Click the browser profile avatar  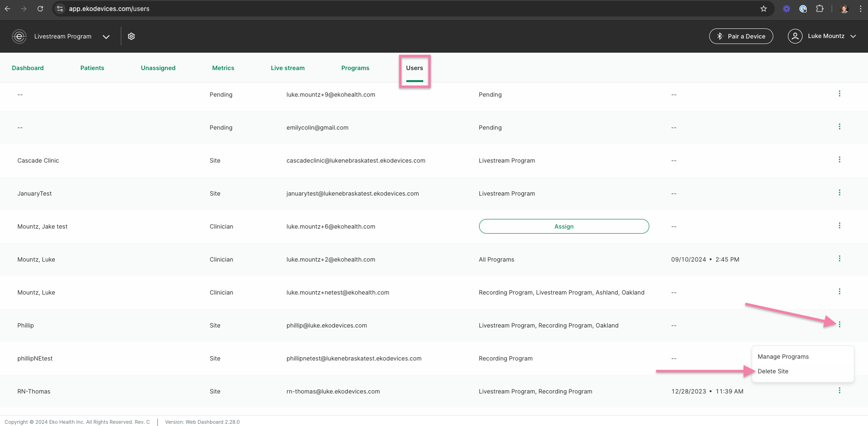click(845, 9)
